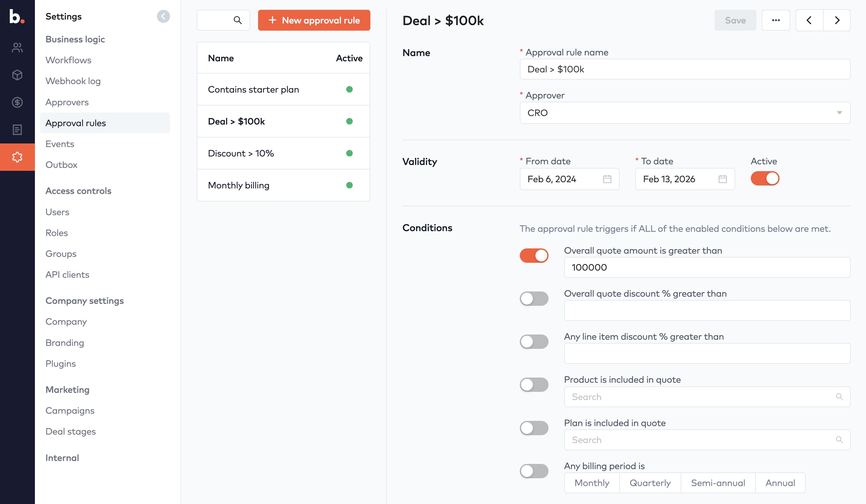Go to previous rule with left arrow
This screenshot has width=866, height=504.
click(x=809, y=20)
